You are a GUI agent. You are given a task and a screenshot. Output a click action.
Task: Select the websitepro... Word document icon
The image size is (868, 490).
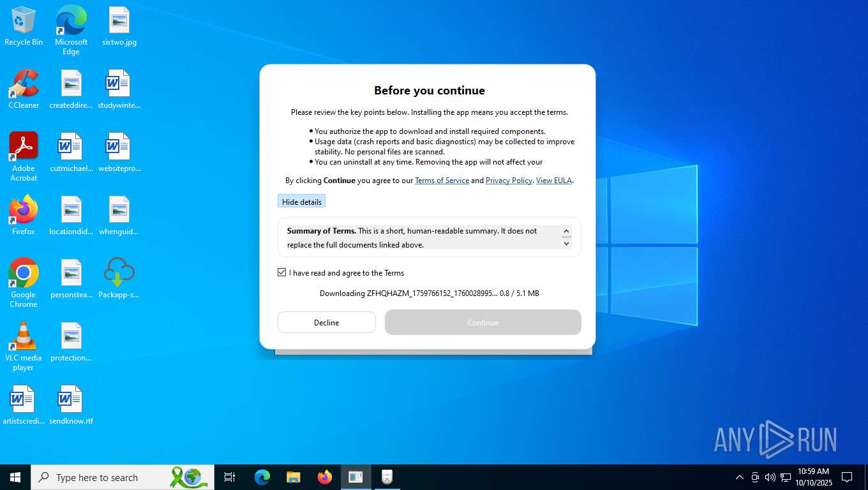[119, 153]
